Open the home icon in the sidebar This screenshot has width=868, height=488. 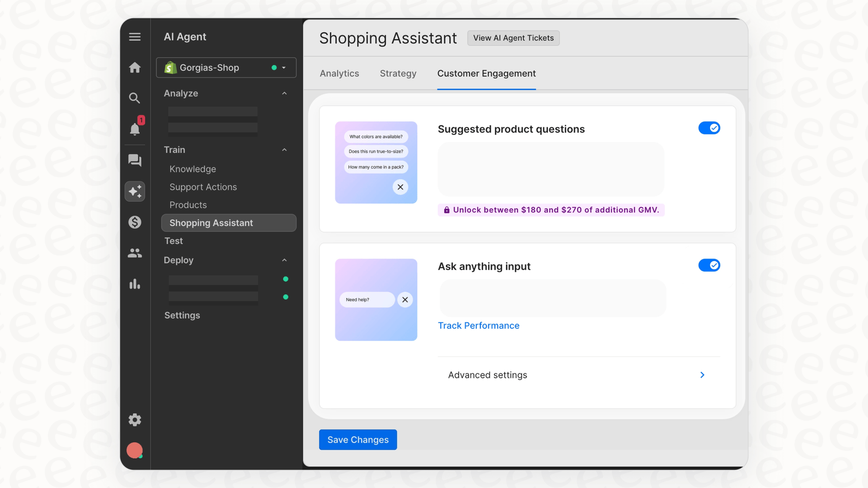pos(135,67)
